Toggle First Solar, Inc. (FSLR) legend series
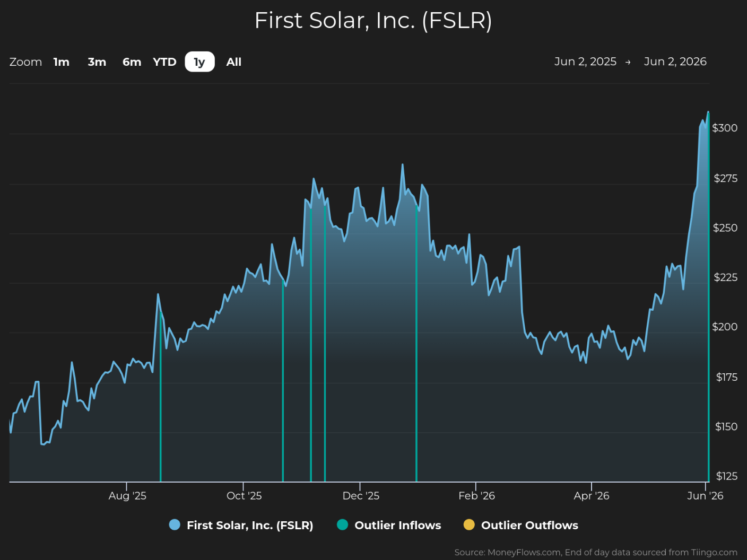The height and width of the screenshot is (560, 747). click(241, 525)
